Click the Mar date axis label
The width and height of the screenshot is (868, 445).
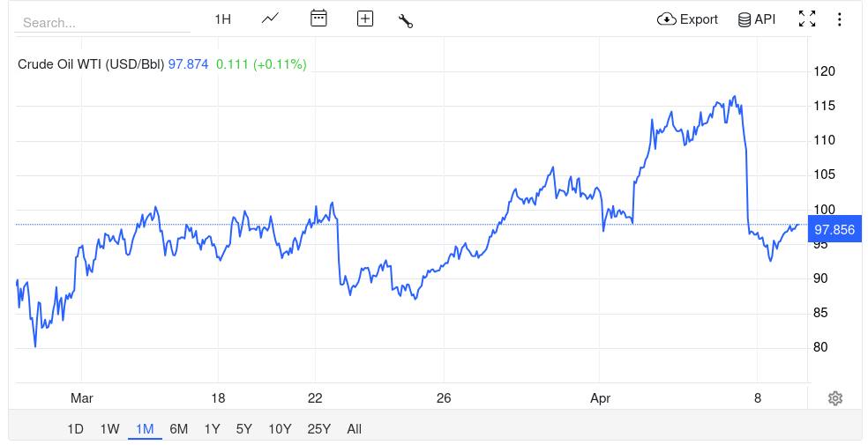click(x=82, y=398)
